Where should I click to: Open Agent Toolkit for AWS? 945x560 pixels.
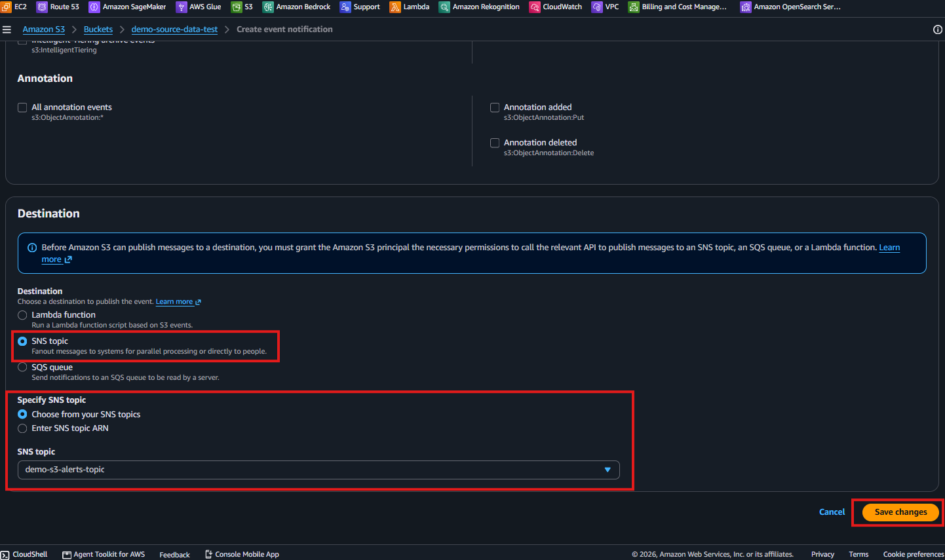click(104, 554)
